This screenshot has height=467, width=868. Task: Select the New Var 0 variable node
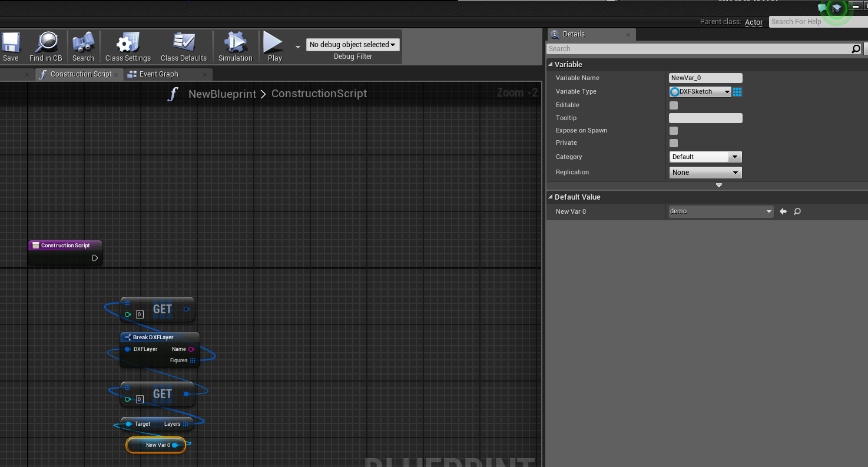point(155,445)
